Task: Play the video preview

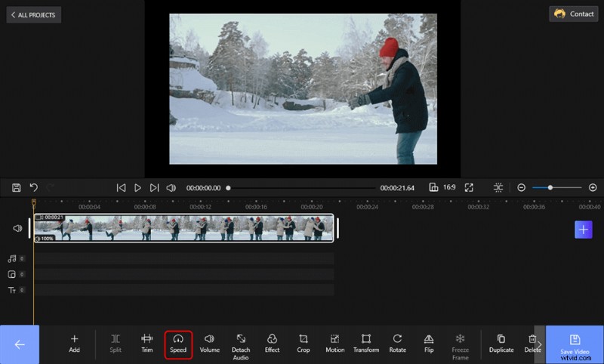Action: tap(137, 187)
